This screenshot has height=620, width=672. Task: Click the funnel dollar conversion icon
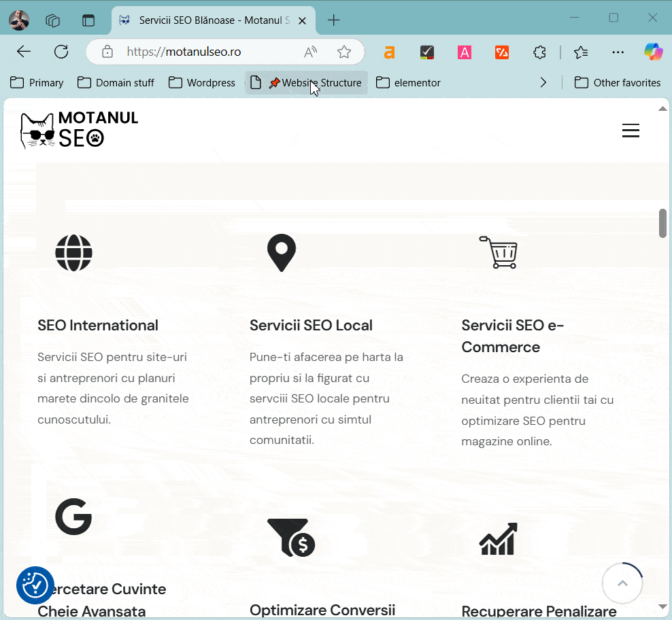pos(290,537)
